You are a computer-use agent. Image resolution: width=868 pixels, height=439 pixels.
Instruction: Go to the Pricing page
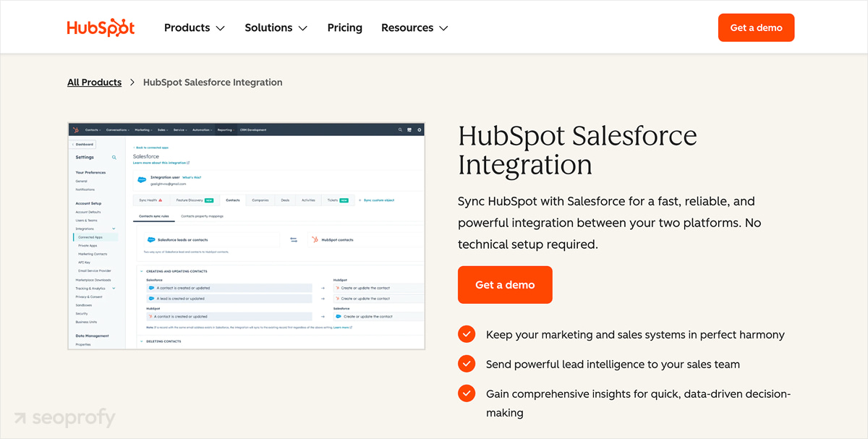[344, 27]
